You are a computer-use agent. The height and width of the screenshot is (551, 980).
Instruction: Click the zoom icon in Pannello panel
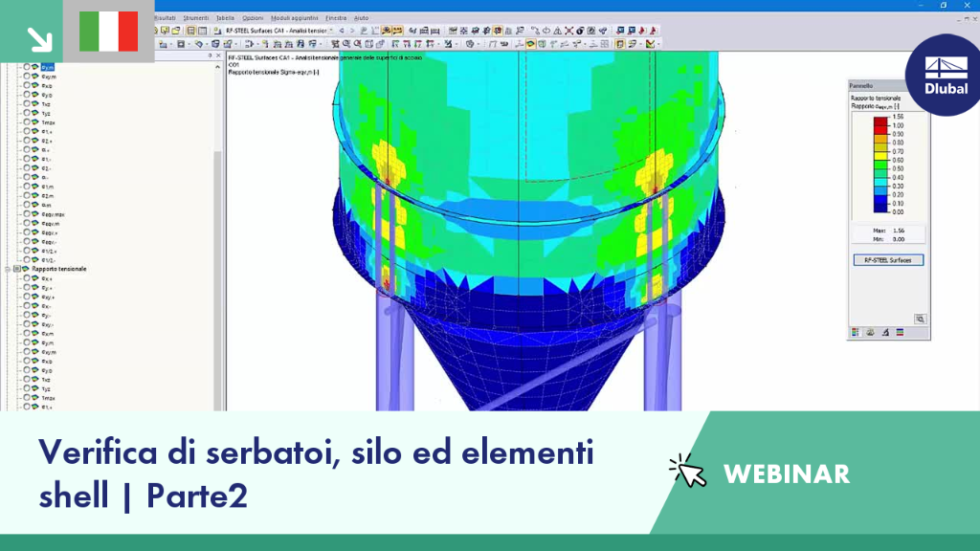pyautogui.click(x=920, y=320)
